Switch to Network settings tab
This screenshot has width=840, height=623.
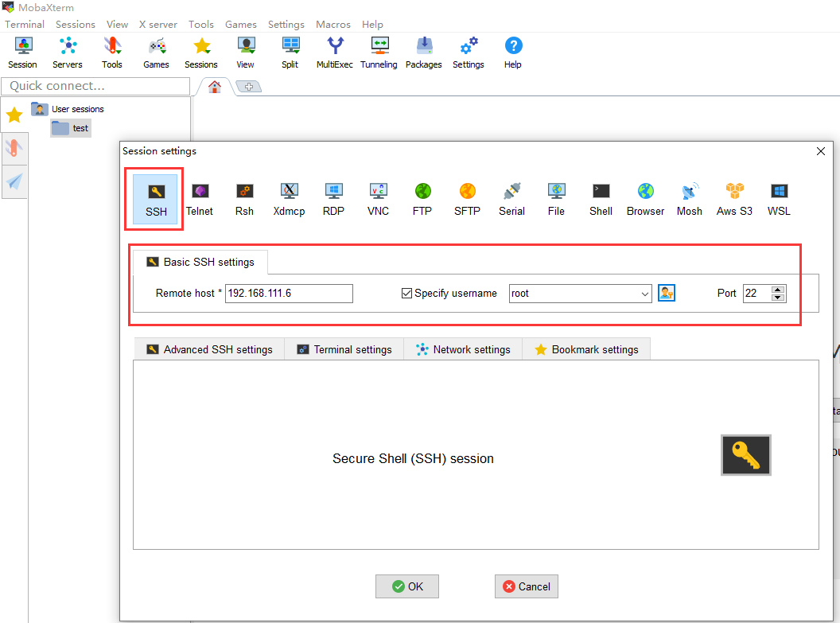click(x=464, y=349)
